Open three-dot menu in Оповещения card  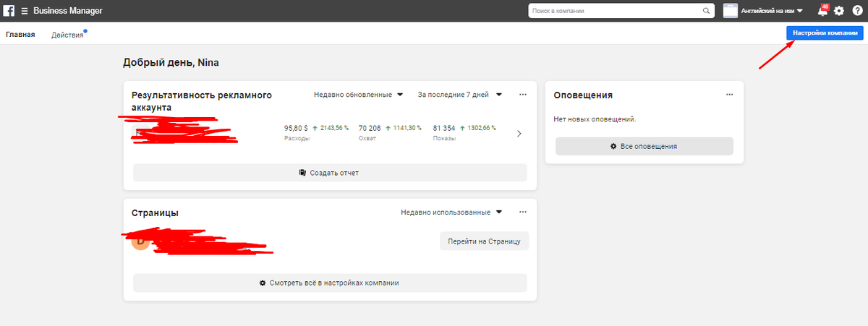coord(730,95)
